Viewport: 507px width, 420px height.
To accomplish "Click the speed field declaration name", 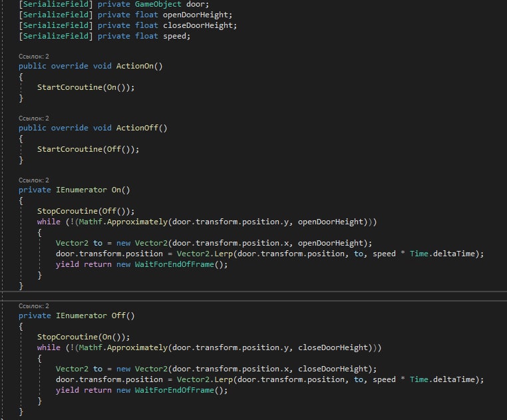I will (x=174, y=36).
